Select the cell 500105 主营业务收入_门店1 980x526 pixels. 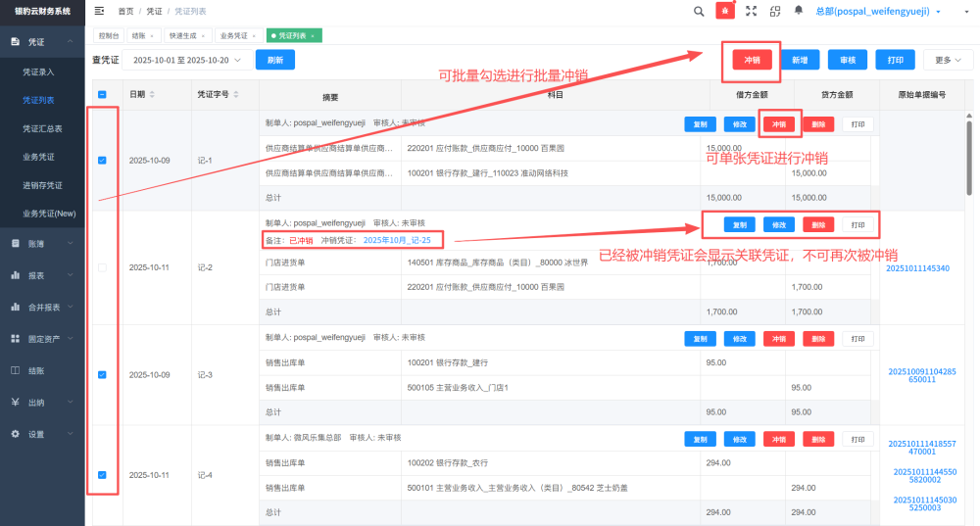pos(550,387)
